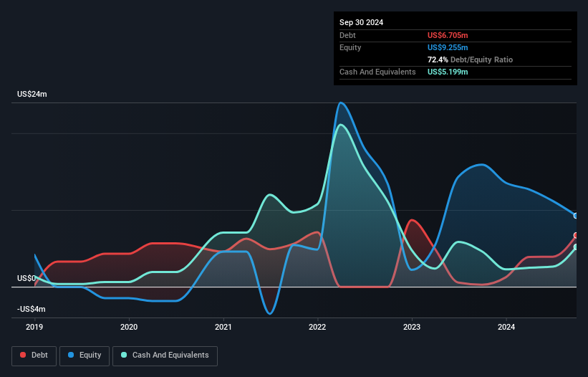Image resolution: width=588 pixels, height=377 pixels.
Task: Click Cash And Equivalents label in tooltip
Action: [377, 72]
